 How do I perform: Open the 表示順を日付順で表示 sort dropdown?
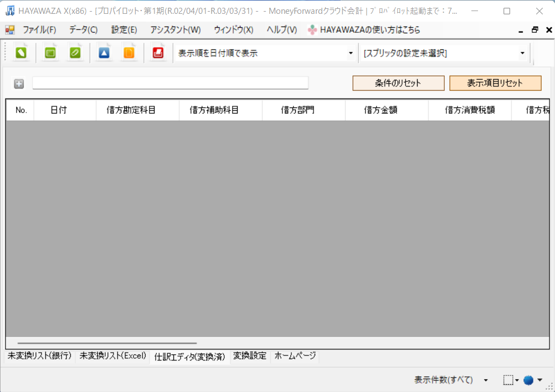[x=351, y=53]
